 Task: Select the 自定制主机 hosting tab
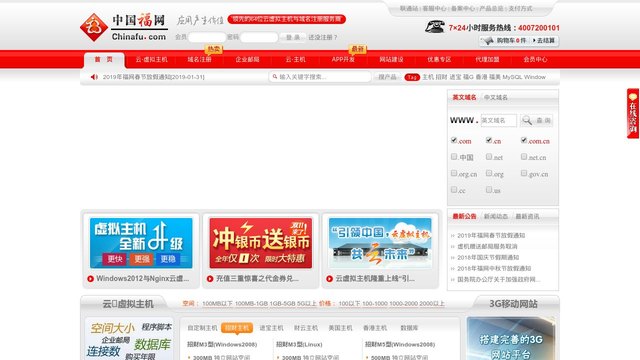[x=202, y=328]
